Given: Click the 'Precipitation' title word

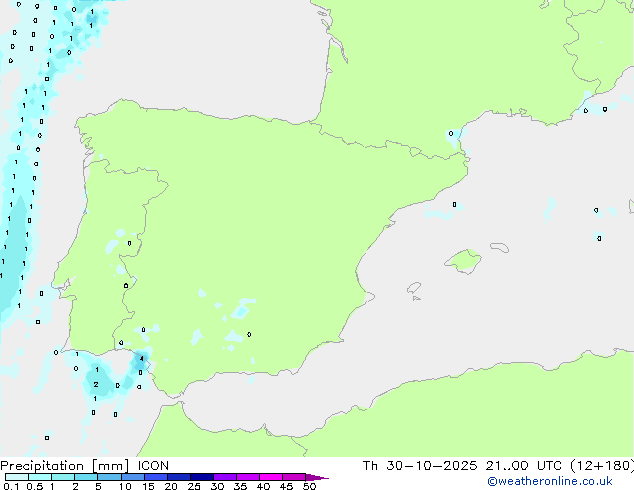Looking at the screenshot, I should pyautogui.click(x=42, y=466).
